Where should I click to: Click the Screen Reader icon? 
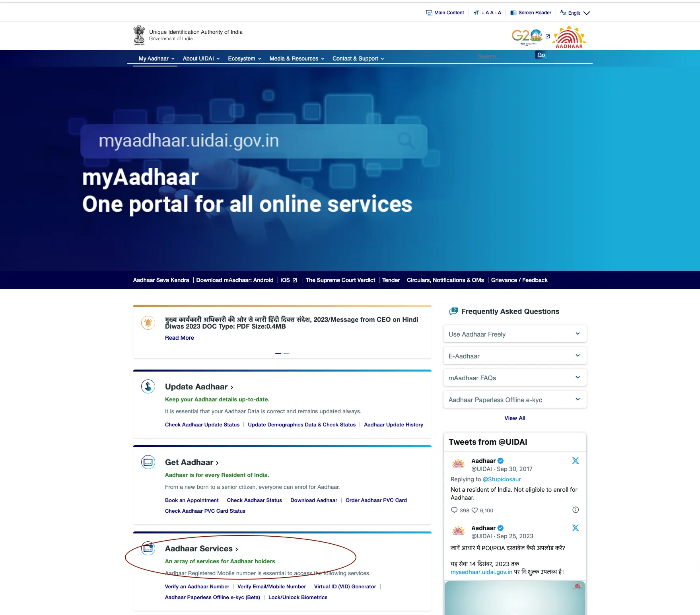coord(513,13)
